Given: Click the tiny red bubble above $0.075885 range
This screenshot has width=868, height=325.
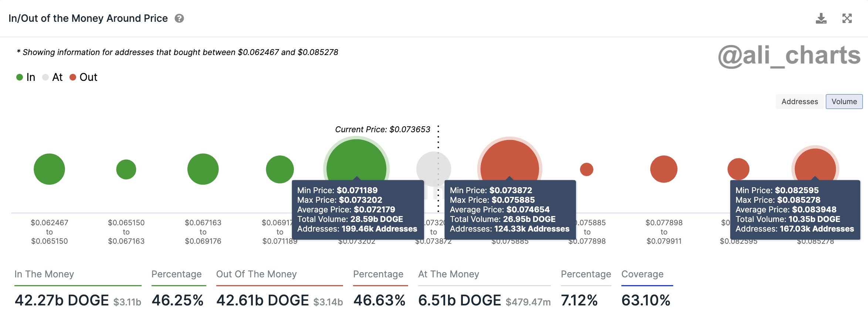Looking at the screenshot, I should pos(587,170).
